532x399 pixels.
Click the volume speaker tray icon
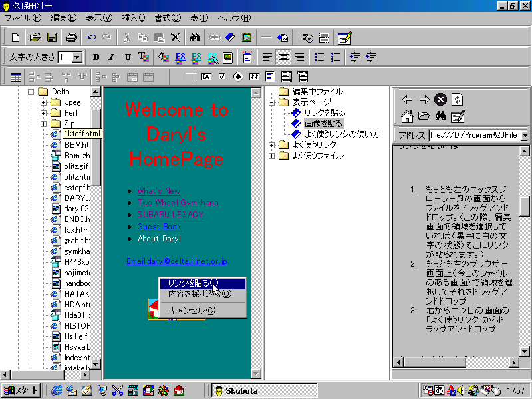pos(460,390)
